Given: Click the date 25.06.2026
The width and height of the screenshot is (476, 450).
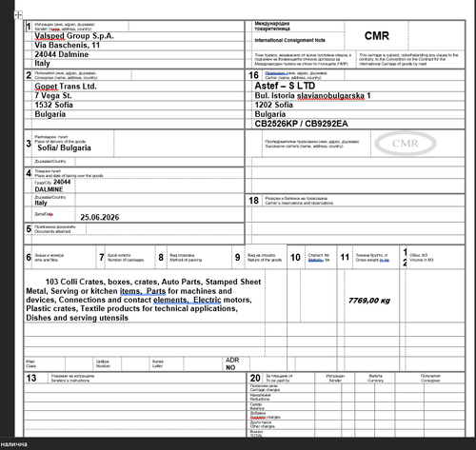Looking at the screenshot, I should (x=100, y=217).
